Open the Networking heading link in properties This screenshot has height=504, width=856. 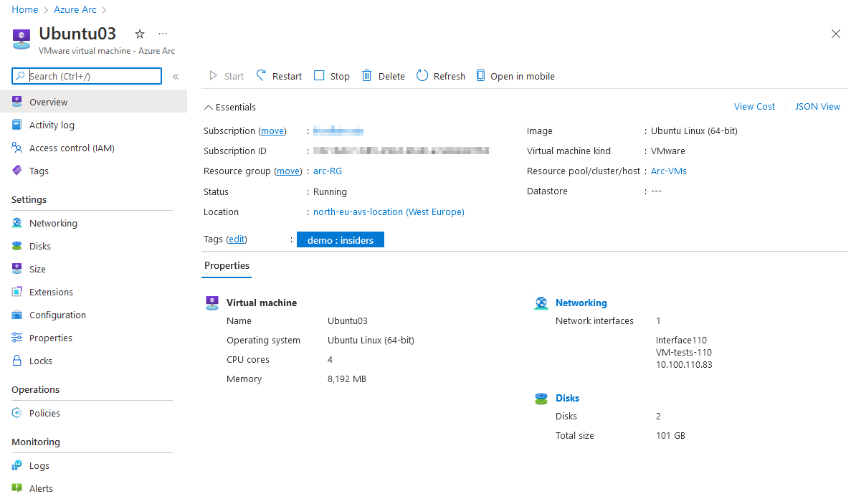pyautogui.click(x=581, y=303)
